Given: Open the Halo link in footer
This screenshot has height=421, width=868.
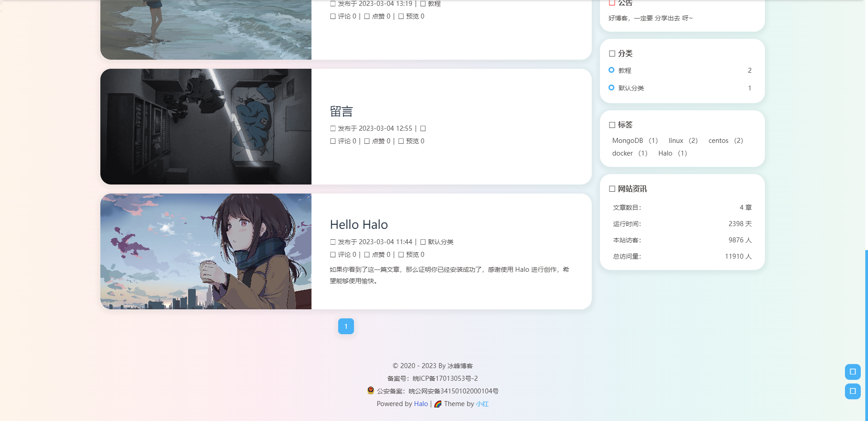Looking at the screenshot, I should tap(421, 404).
